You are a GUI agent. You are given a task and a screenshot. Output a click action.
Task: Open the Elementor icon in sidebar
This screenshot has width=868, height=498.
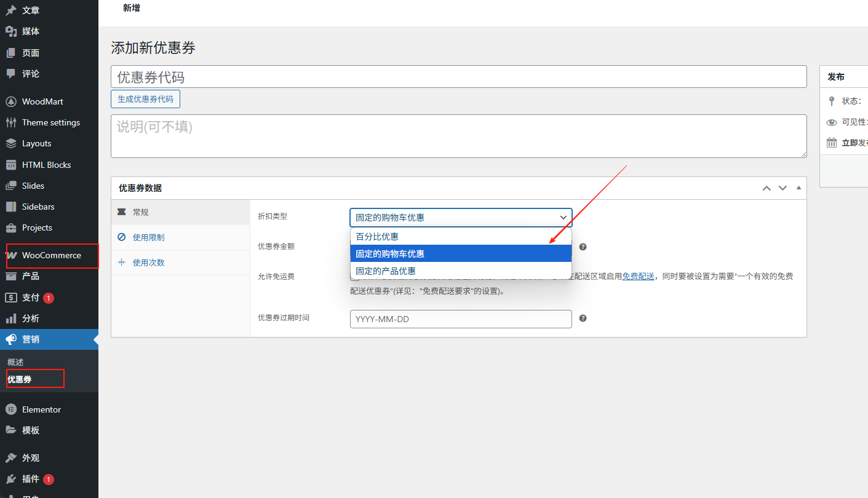coord(11,409)
